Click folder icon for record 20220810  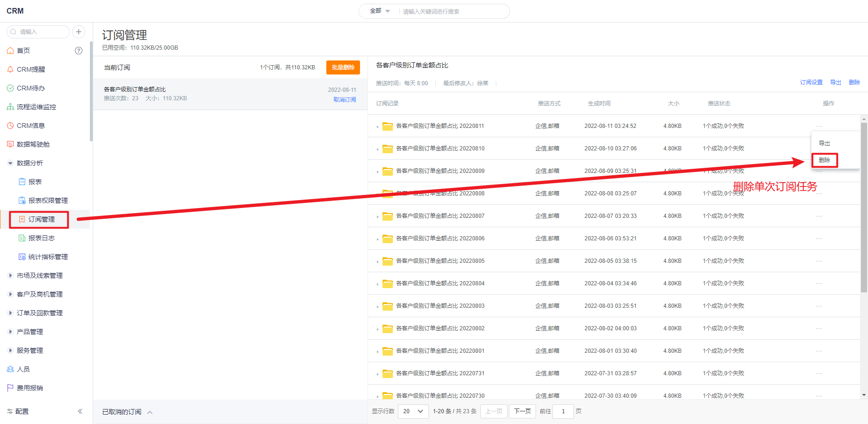(388, 149)
